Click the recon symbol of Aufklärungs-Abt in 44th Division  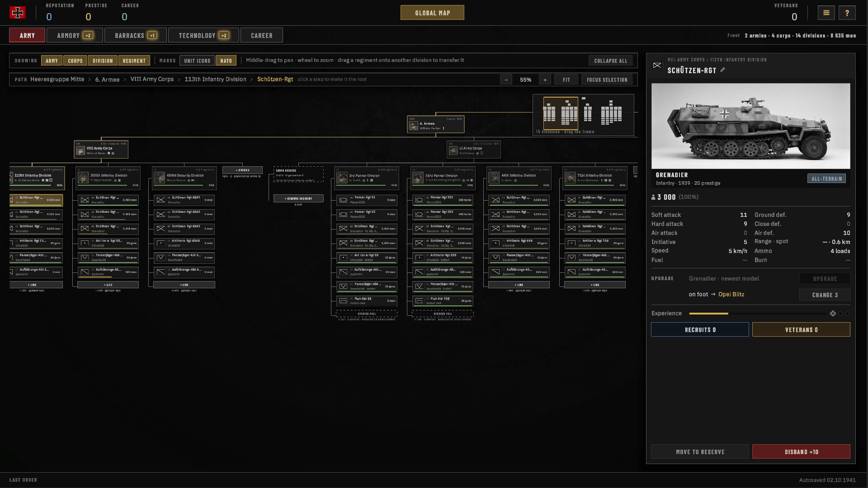495,272
